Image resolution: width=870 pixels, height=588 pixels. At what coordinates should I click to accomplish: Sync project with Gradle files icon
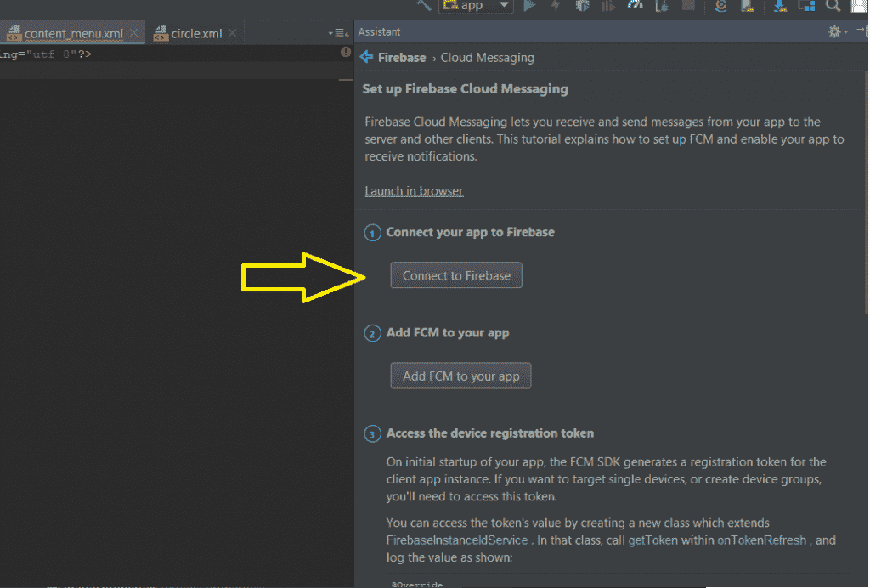click(x=720, y=6)
